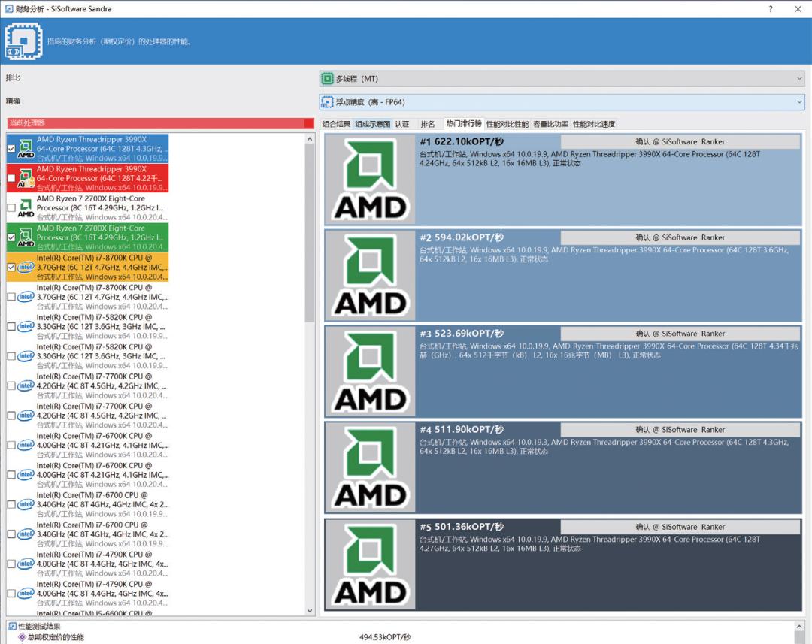The width and height of the screenshot is (812, 644).
Task: Click the AMD icon in the white Ryzen 7 2700X row
Action: pos(26,208)
